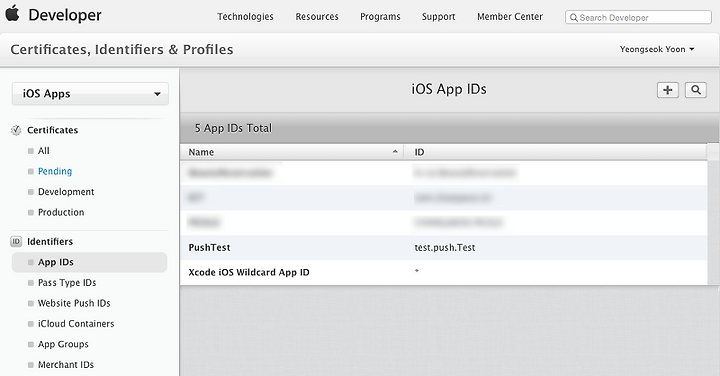
Task: Click the plus icon to add App ID
Action: (668, 90)
